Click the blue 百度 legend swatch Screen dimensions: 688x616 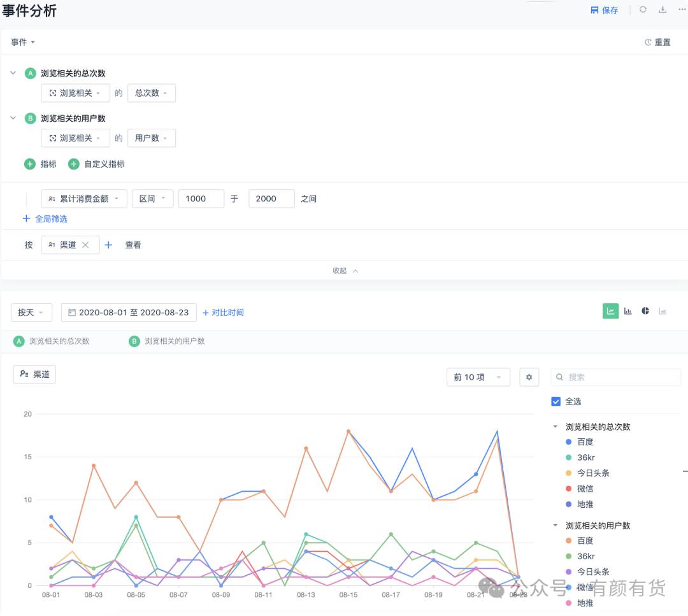point(569,442)
